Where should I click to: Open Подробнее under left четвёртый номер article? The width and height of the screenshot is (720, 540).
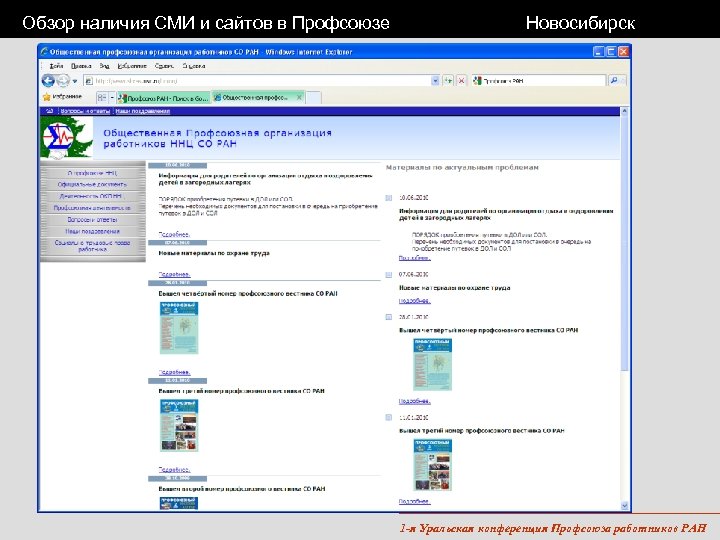click(x=174, y=372)
